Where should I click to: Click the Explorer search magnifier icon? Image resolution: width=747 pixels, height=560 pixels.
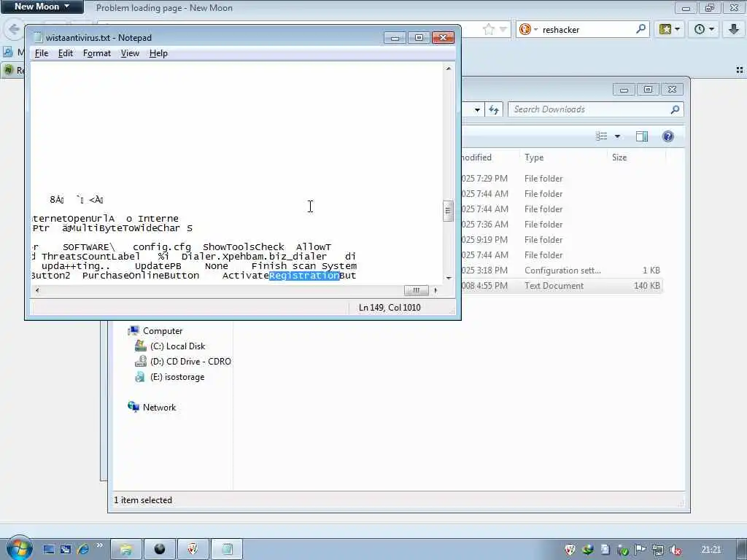tap(675, 109)
